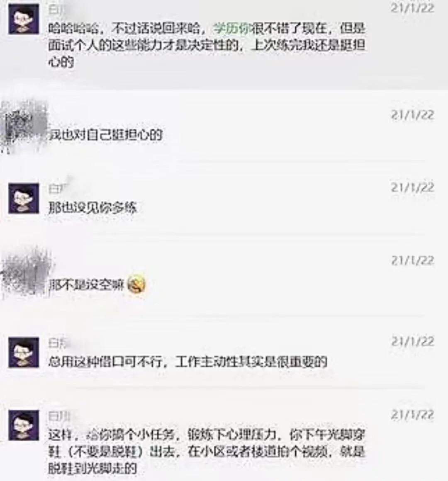448x481 pixels.
Task: Click the 21/1/22 date beside 那不是没空嘛
Action: 412,260
